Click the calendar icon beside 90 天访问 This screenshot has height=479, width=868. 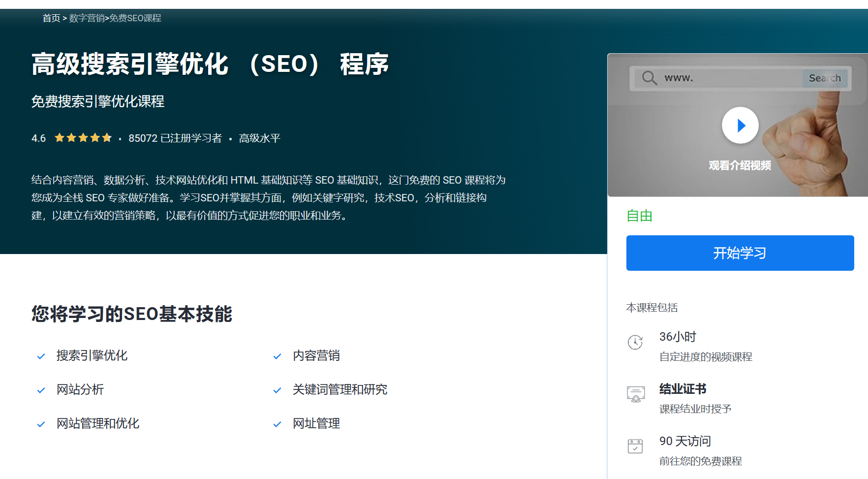(635, 446)
